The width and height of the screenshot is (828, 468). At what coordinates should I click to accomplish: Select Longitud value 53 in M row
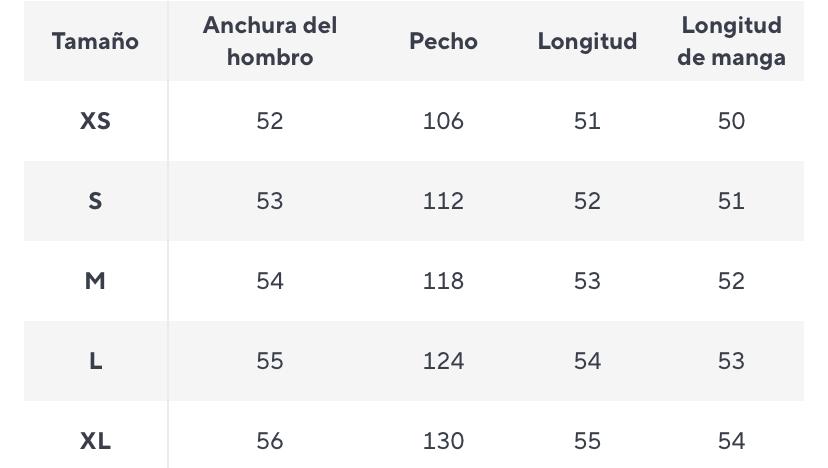click(587, 281)
